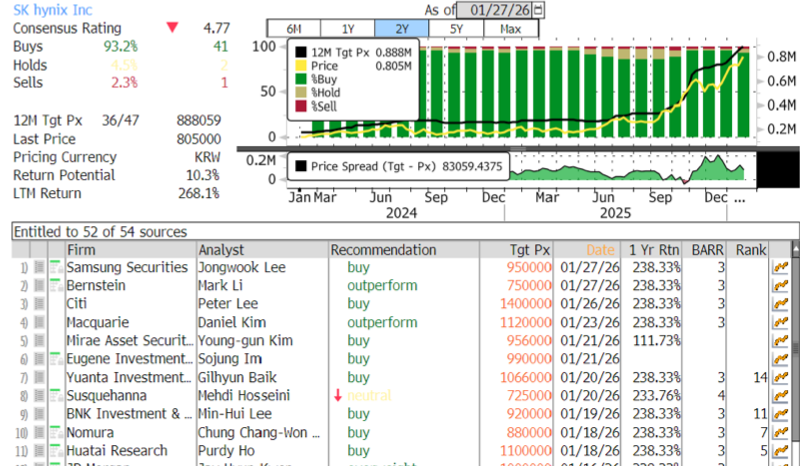800x466 pixels.
Task: Select the 5Y time range tab
Action: (x=456, y=29)
